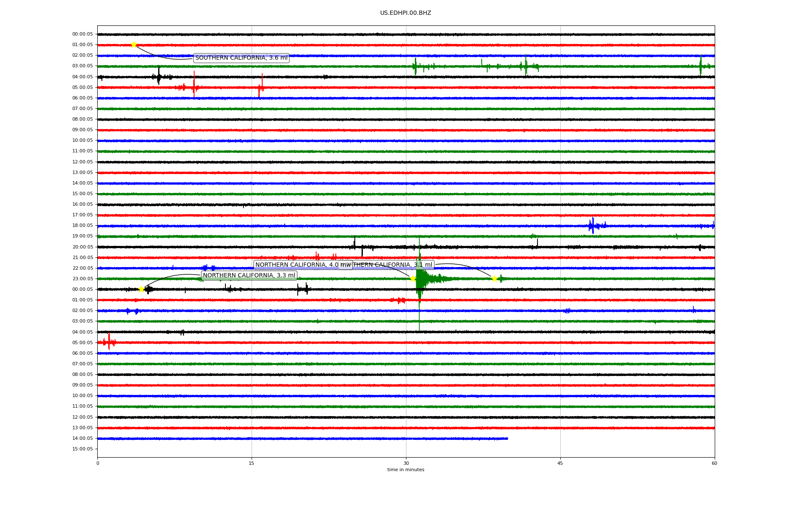Screen dimensions: 812x508
Task: Click the yellow star on the black midnight trace
Action: pos(141,289)
